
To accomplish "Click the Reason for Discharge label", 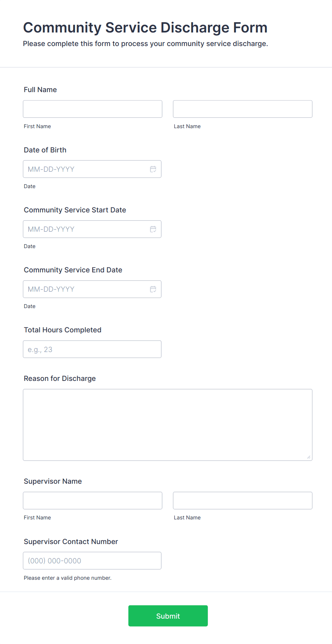I will (x=60, y=378).
